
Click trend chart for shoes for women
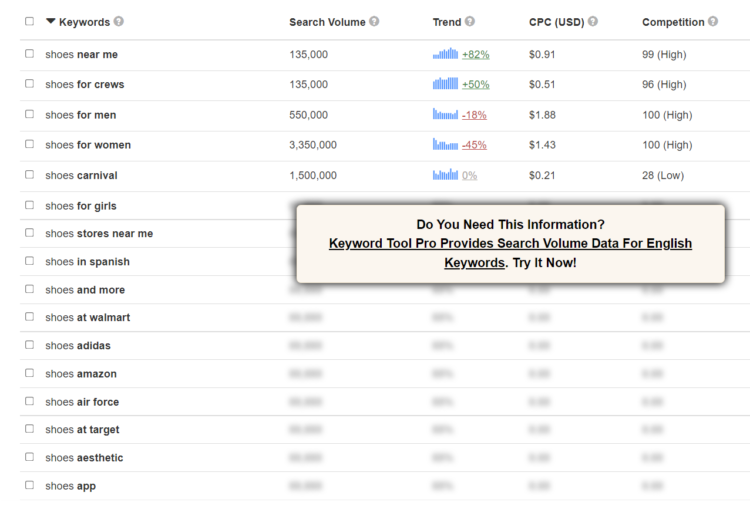(x=445, y=145)
